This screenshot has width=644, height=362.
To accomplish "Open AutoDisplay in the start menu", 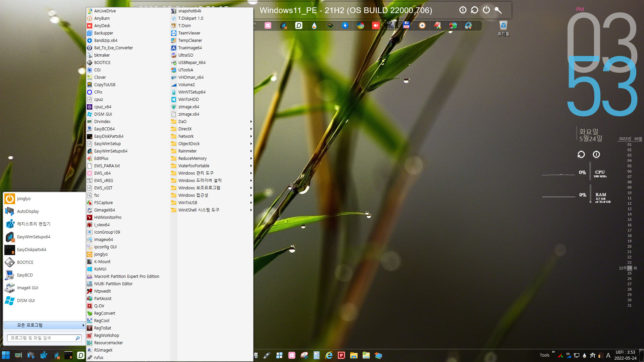I will click(x=44, y=212).
